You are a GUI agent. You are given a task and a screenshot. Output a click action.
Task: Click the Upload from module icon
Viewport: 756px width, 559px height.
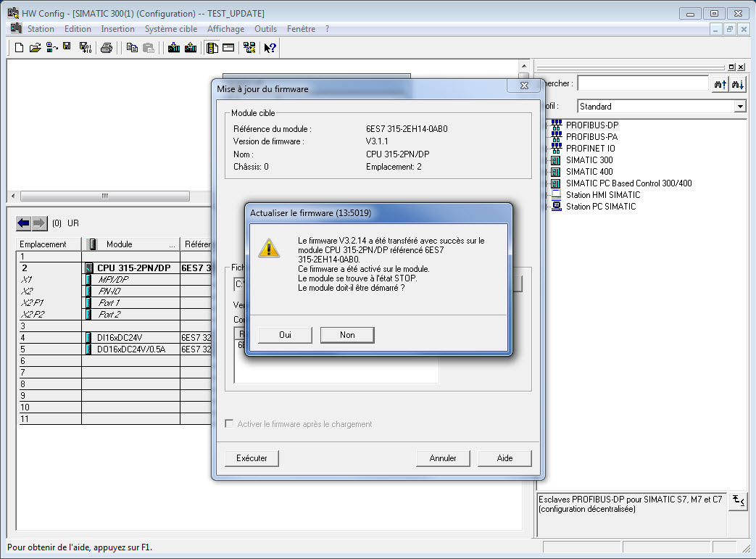[x=191, y=48]
